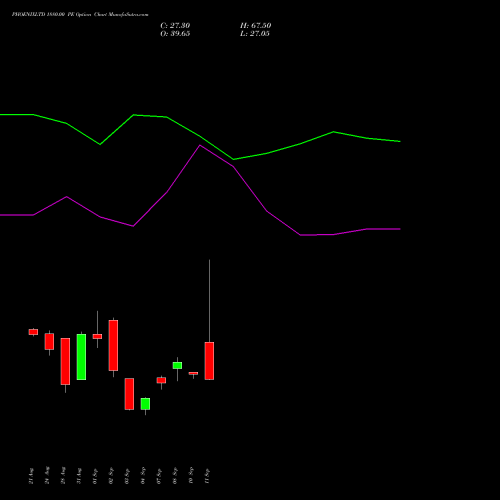Click the 02 Sep tall red candlestick
Image resolution: width=500 pixels, height=500 pixels.
tap(113, 345)
